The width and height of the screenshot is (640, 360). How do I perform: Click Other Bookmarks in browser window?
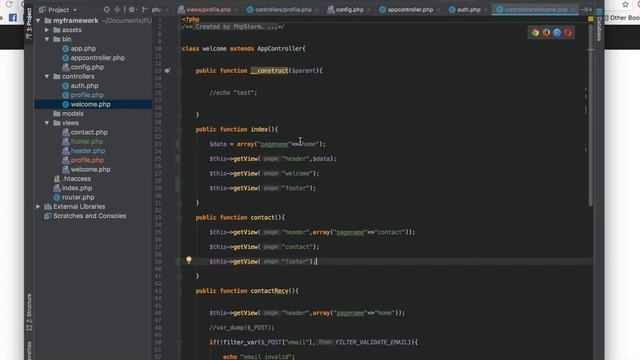pos(621,18)
